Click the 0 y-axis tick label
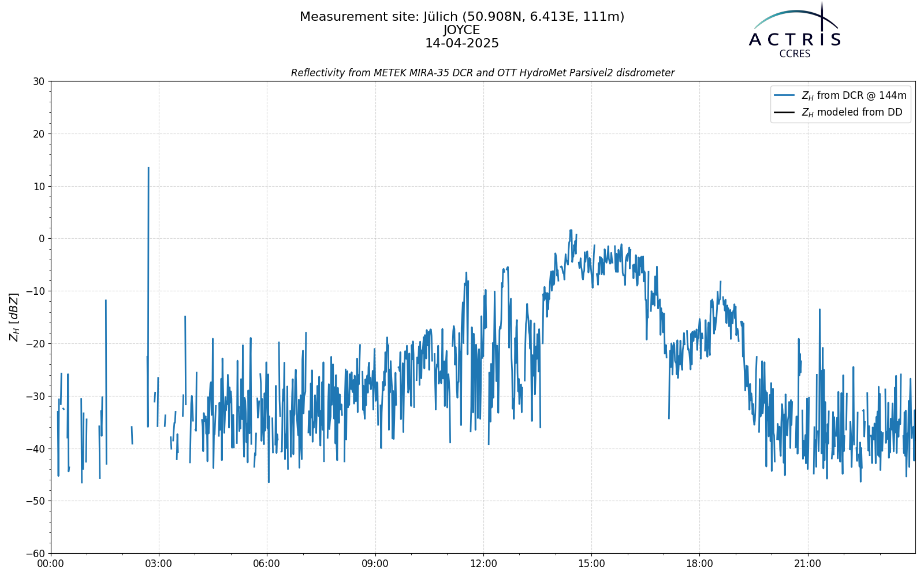 (42, 239)
